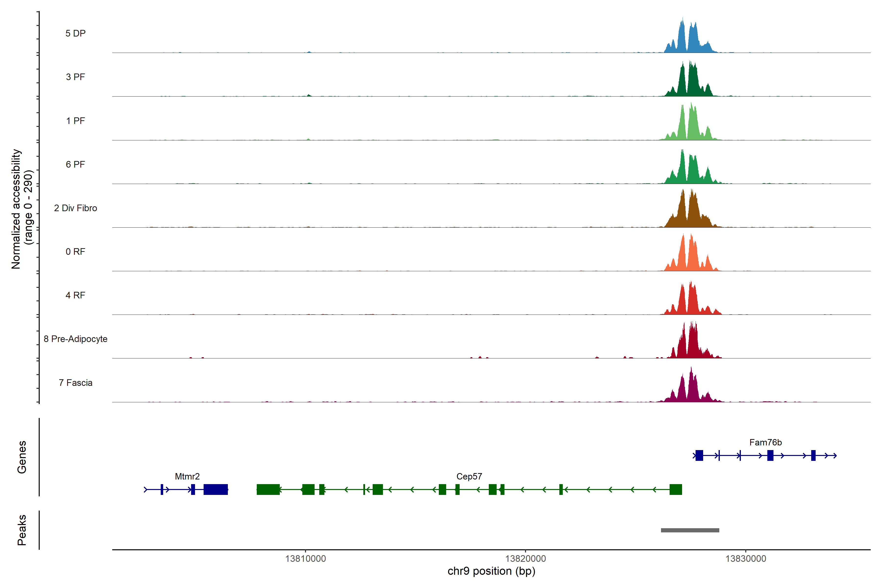This screenshot has height=588, width=882.
Task: Click the 8 Pre-Adipocyte track label
Action: tap(75, 339)
